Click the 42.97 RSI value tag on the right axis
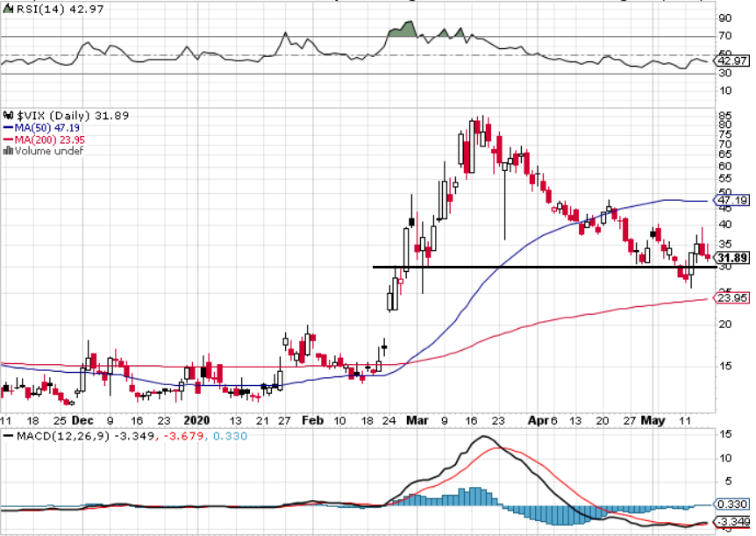756x536 pixels. pos(732,61)
